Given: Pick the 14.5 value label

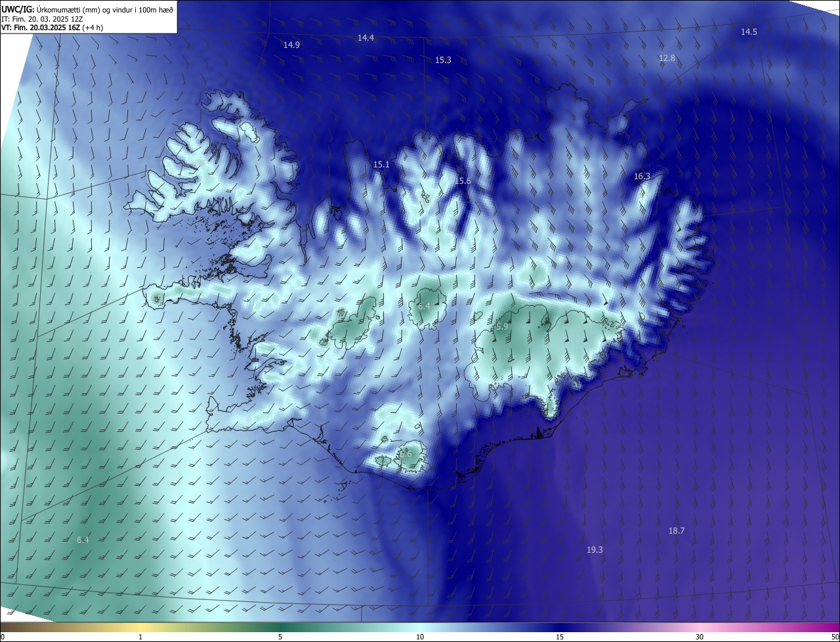Looking at the screenshot, I should click(x=749, y=32).
